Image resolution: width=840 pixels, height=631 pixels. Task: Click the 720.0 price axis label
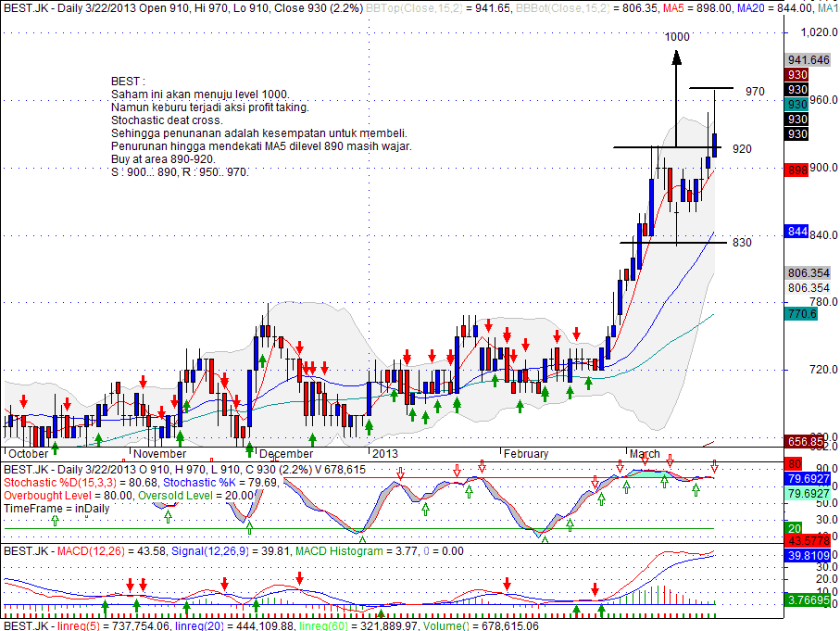tap(823, 370)
